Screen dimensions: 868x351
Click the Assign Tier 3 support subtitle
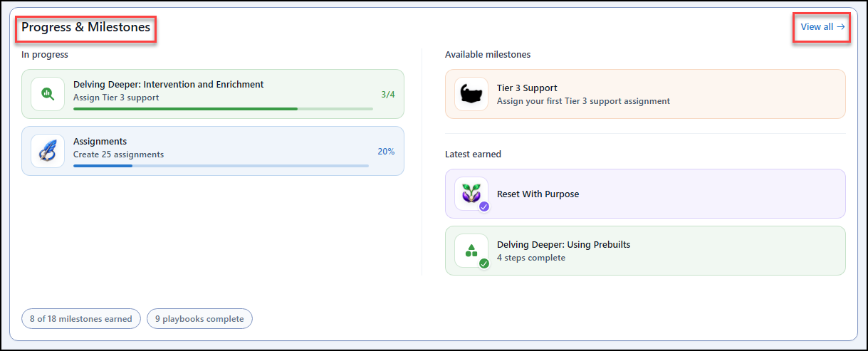point(116,98)
